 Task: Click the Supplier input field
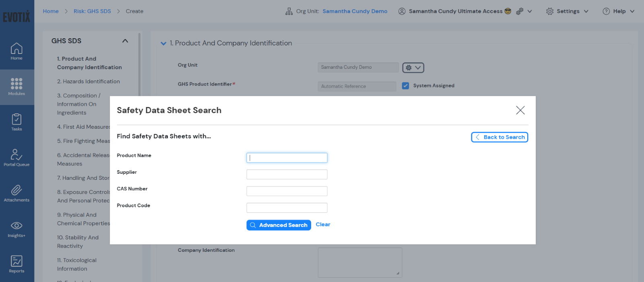click(287, 175)
